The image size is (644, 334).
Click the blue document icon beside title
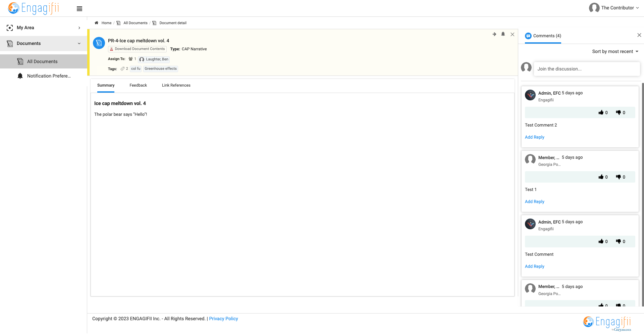coord(99,43)
